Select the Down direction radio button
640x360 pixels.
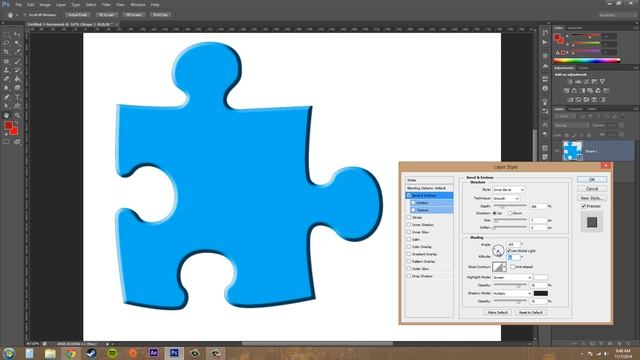click(510, 213)
